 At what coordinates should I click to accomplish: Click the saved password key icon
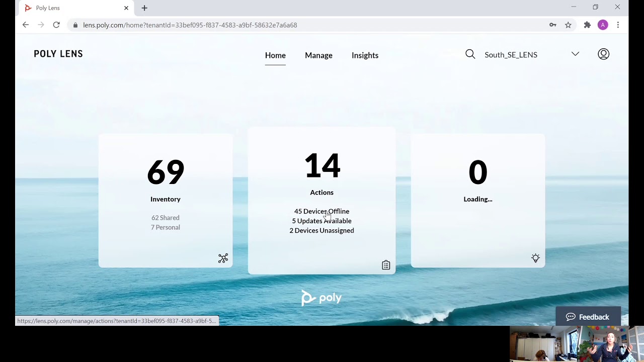pyautogui.click(x=552, y=25)
